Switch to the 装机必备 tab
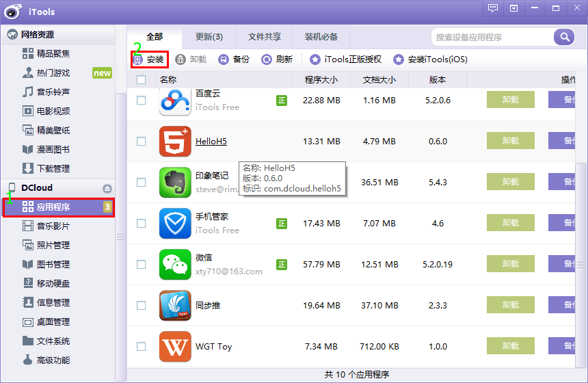This screenshot has width=588, height=383. coord(321,37)
